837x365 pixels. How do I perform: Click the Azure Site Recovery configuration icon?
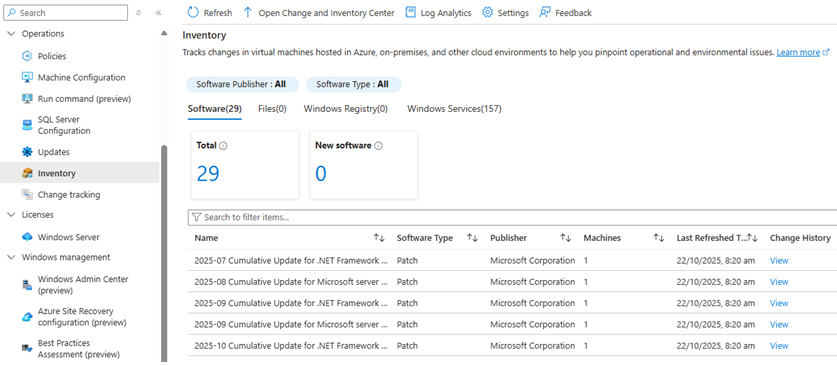[27, 317]
